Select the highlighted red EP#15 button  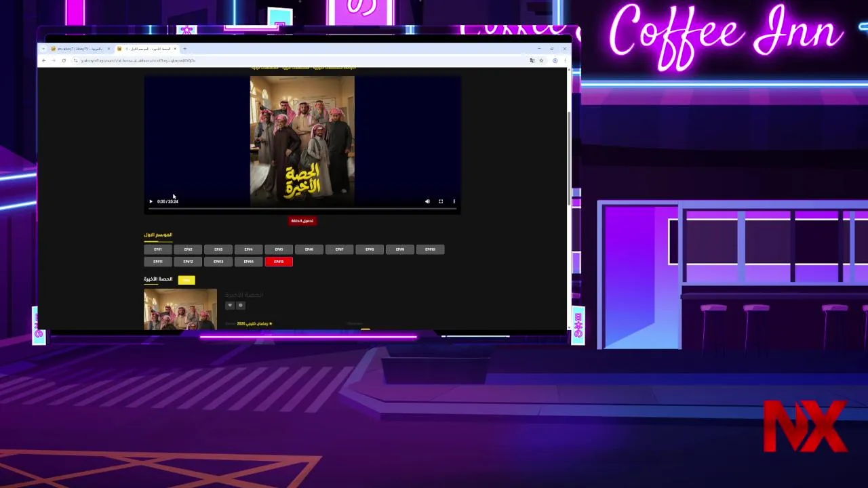(279, 262)
